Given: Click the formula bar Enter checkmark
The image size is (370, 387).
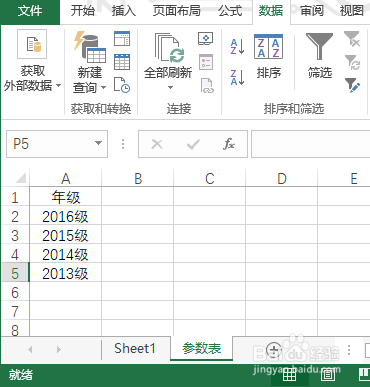Looking at the screenshot, I should click(x=193, y=144).
